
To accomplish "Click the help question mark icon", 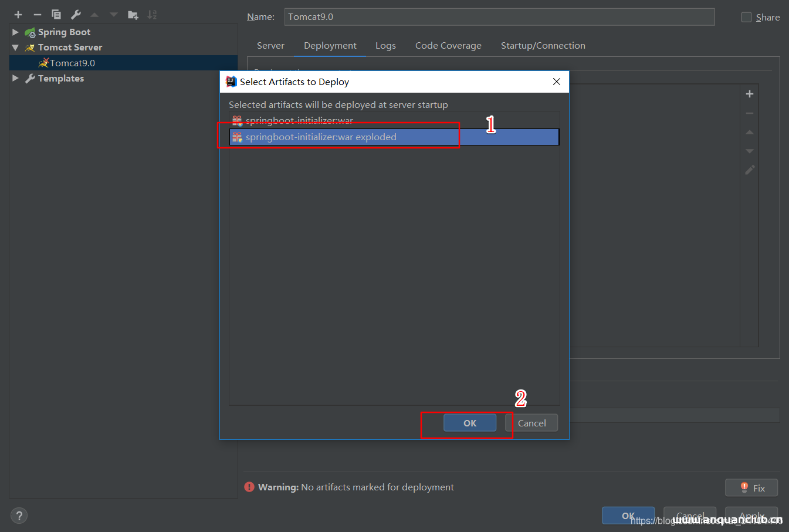I will [19, 516].
